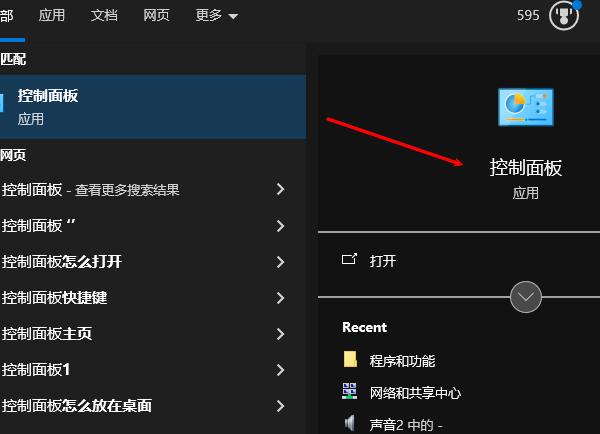
Task: Click the 控制面板 title in the preview pane
Action: 526,168
